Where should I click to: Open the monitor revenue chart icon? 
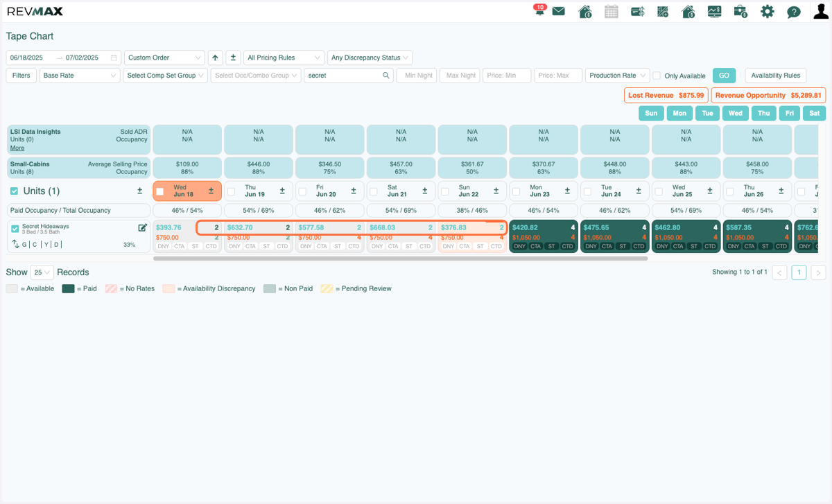click(714, 11)
